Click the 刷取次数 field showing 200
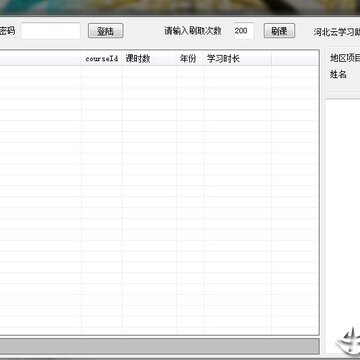This screenshot has height=360, width=360. pyautogui.click(x=244, y=31)
